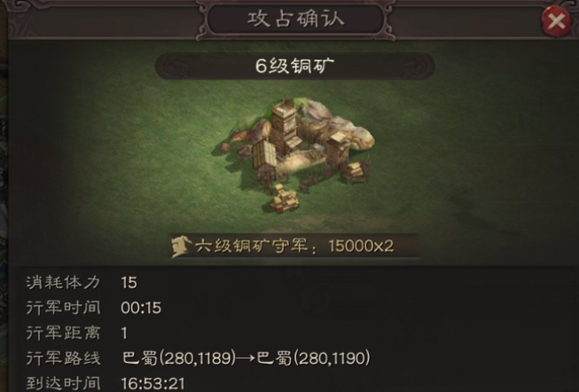The width and height of the screenshot is (579, 392).
Task: Click the stacked lumber pile below the mine
Action: pos(284,200)
